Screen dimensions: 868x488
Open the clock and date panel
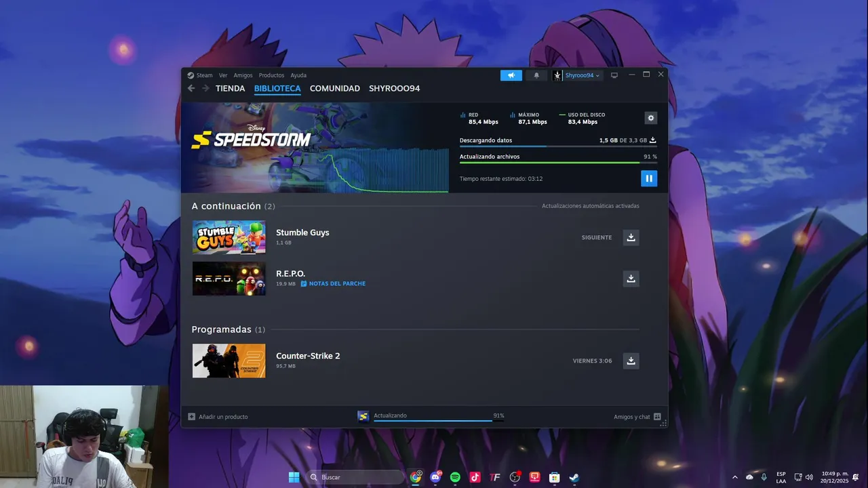(x=835, y=477)
